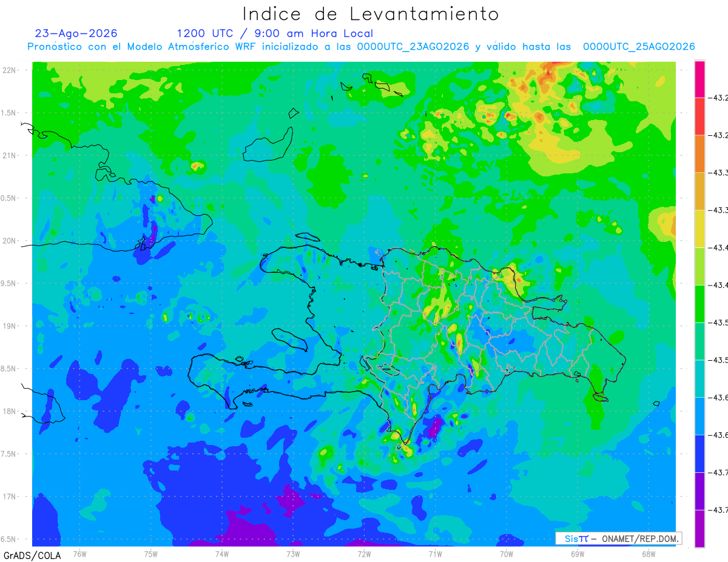The height and width of the screenshot is (562, 728).
Task: Click the '1200 UTC / 9:00 am Hora Local' time
Action: [275, 33]
